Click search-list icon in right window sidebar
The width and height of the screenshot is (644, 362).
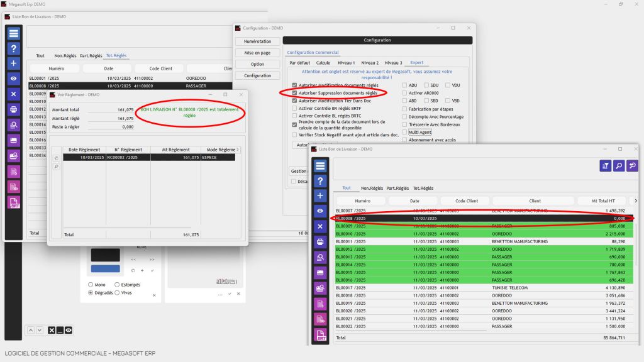pos(320,257)
